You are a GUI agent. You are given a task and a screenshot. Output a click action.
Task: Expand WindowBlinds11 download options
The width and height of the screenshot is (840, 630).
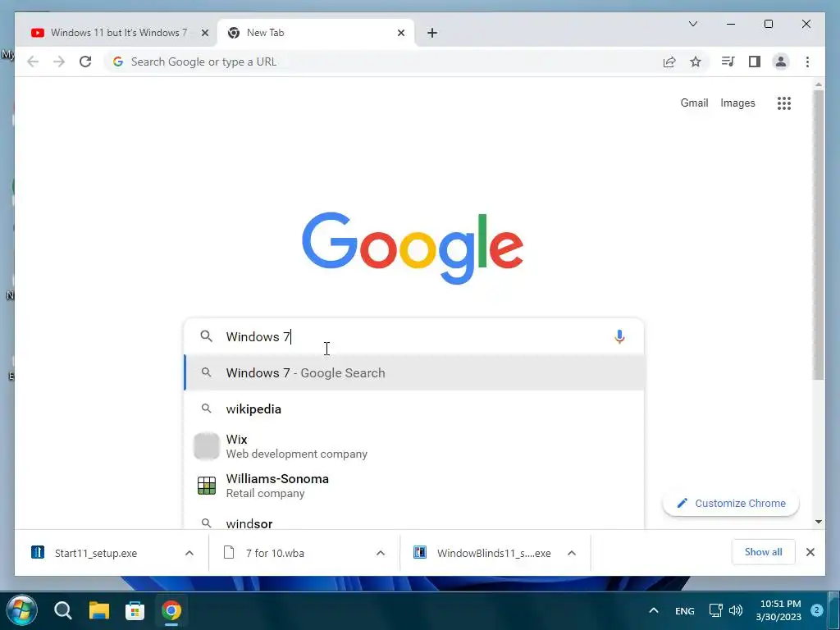coord(572,553)
